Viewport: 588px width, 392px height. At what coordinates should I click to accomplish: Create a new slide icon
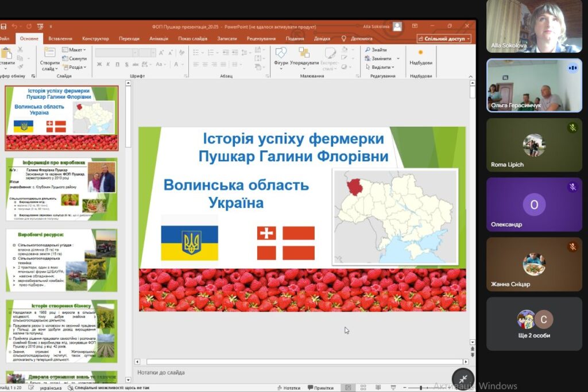tap(49, 52)
